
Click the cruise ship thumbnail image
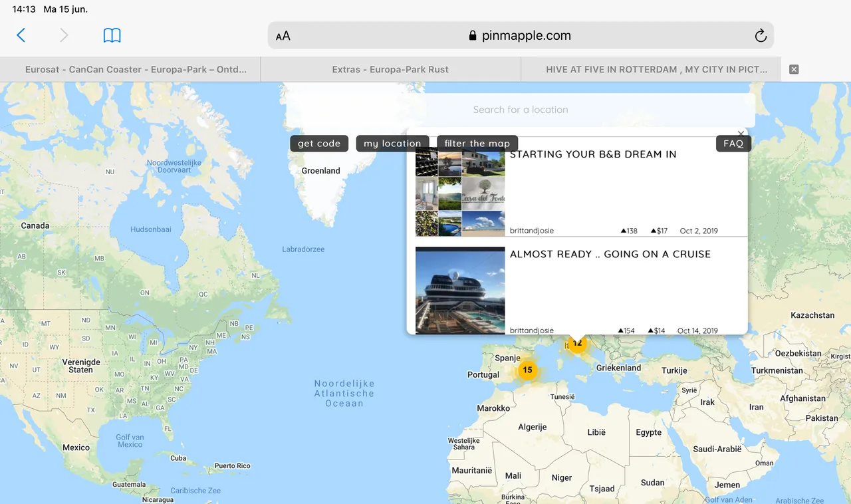460,290
